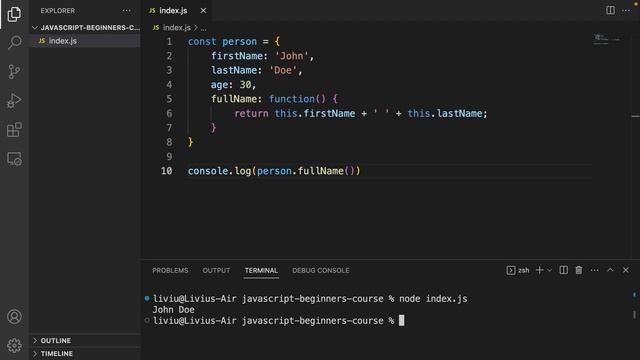Switch to the Problems tab
Screen dimensions: 640x360
coord(170,271)
